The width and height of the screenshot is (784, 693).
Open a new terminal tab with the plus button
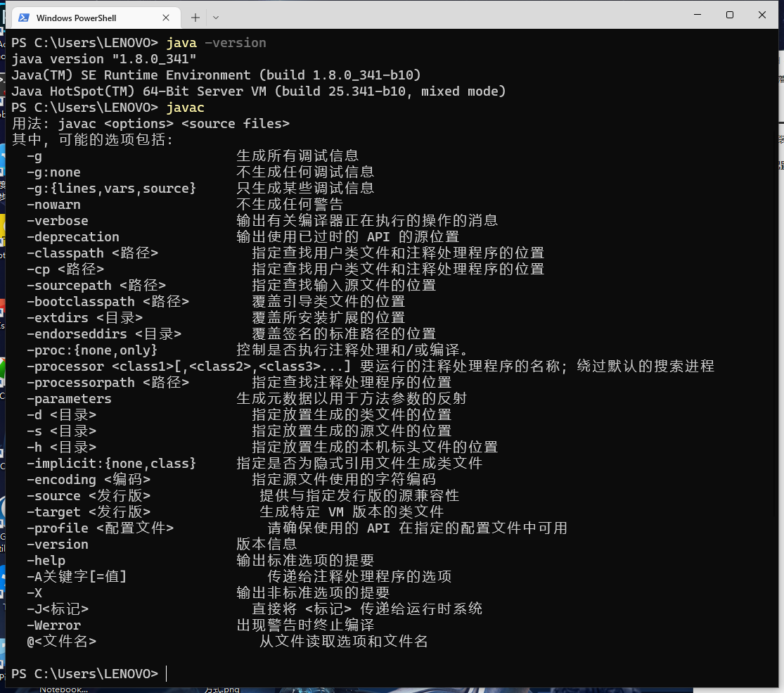point(195,17)
